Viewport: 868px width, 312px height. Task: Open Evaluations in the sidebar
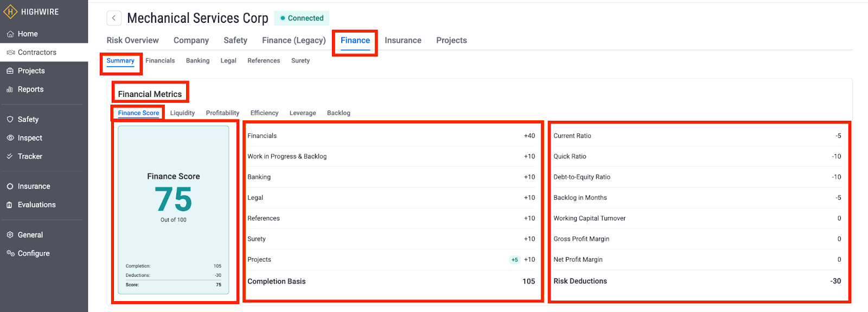[x=36, y=205]
